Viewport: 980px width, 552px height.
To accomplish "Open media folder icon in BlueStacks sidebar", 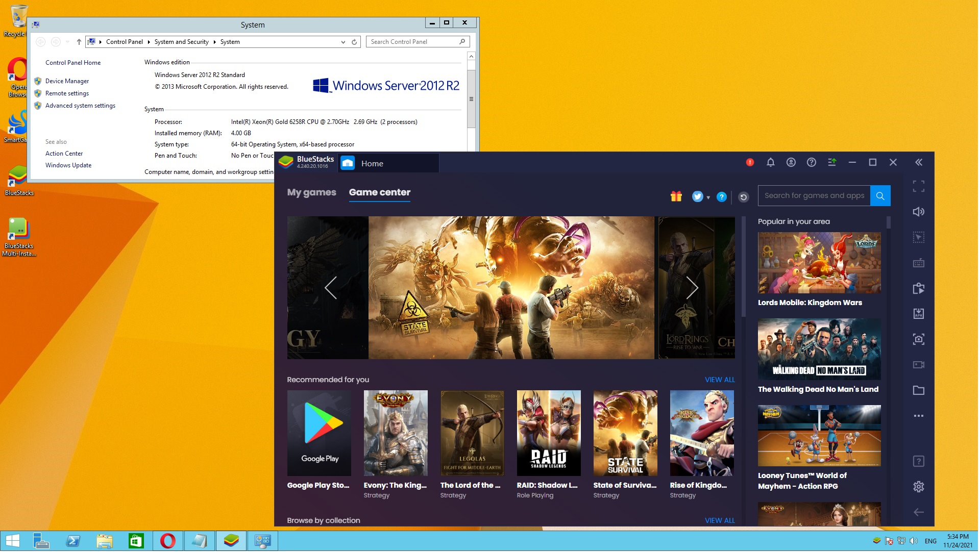I will (919, 390).
